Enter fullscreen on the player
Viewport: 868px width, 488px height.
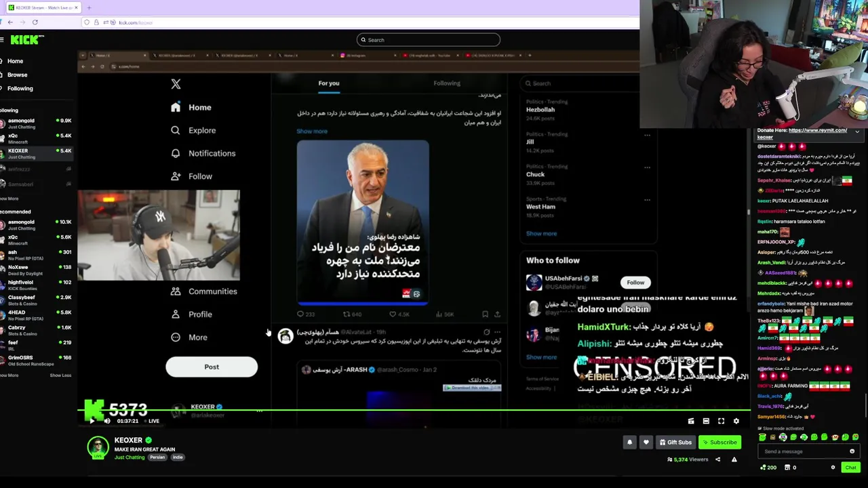pos(721,421)
